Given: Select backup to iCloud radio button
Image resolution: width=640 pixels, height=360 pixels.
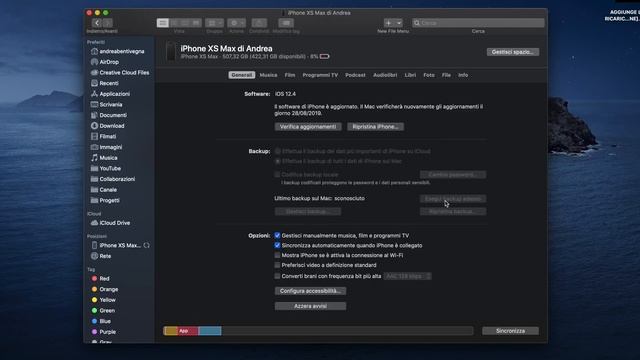Looking at the screenshot, I should (x=278, y=151).
